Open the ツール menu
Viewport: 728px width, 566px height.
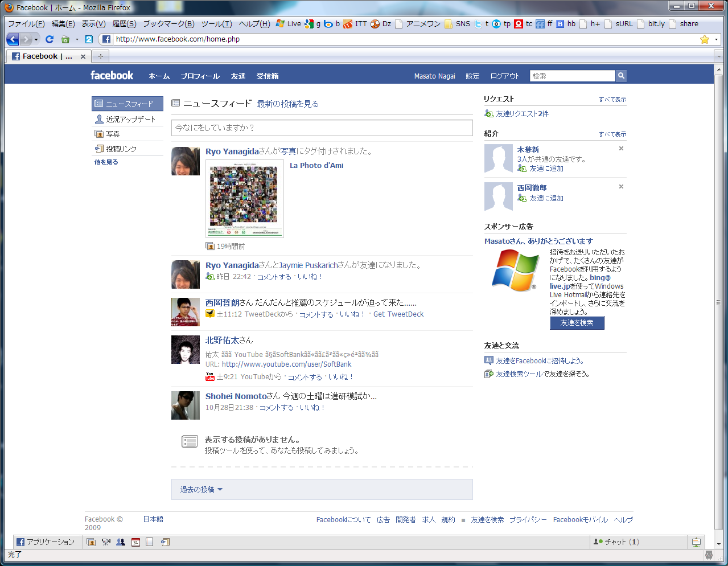coord(216,24)
